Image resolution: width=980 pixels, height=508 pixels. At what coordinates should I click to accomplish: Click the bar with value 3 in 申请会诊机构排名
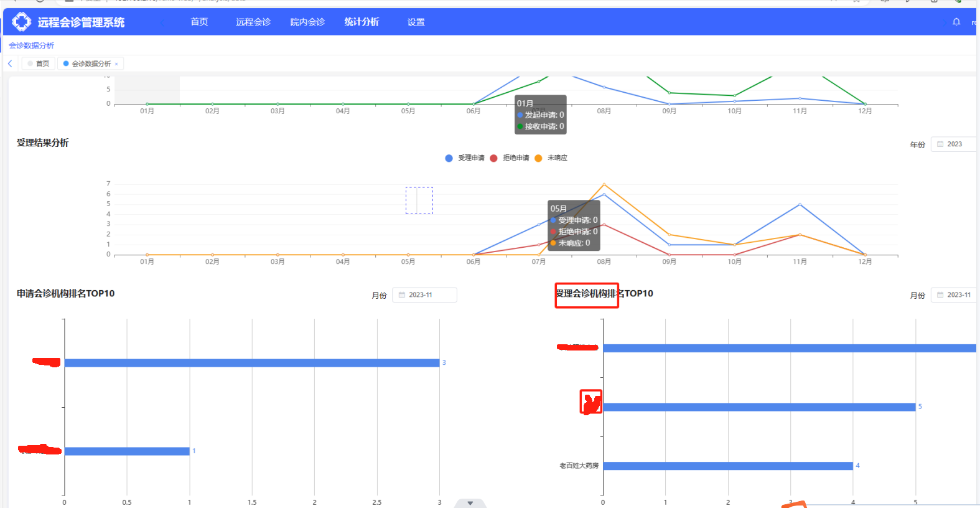252,363
